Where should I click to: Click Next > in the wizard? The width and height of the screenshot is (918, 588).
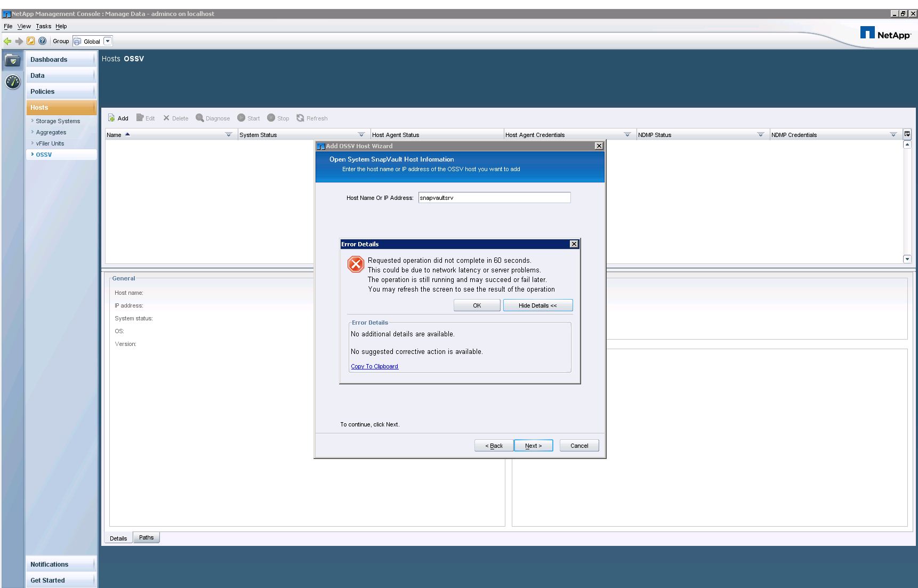pos(534,446)
